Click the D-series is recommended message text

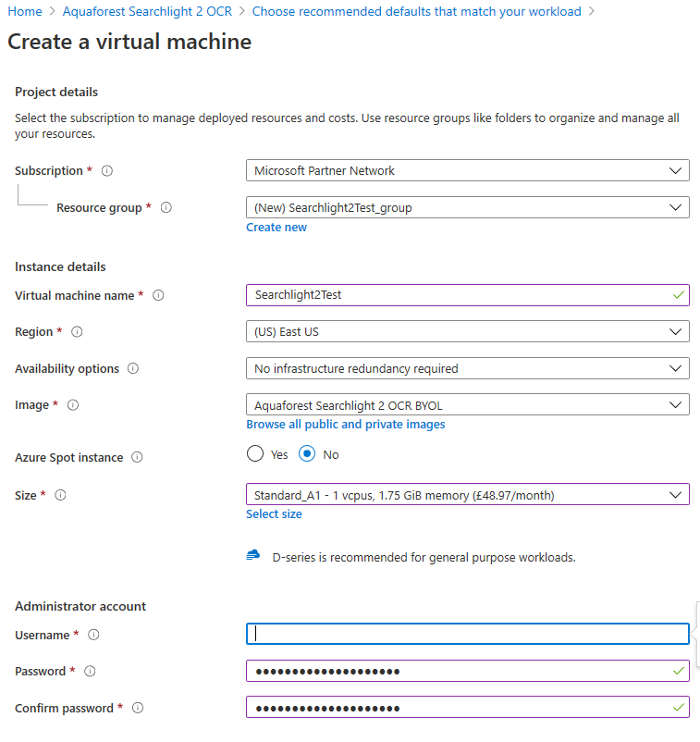424,558
